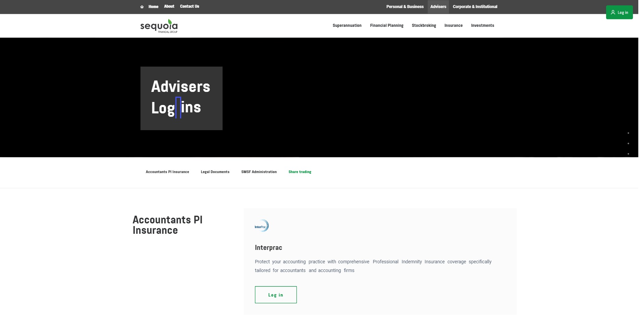Jump to SMSF Administration section
Viewport: 644px width, 320px height.
[259, 172]
